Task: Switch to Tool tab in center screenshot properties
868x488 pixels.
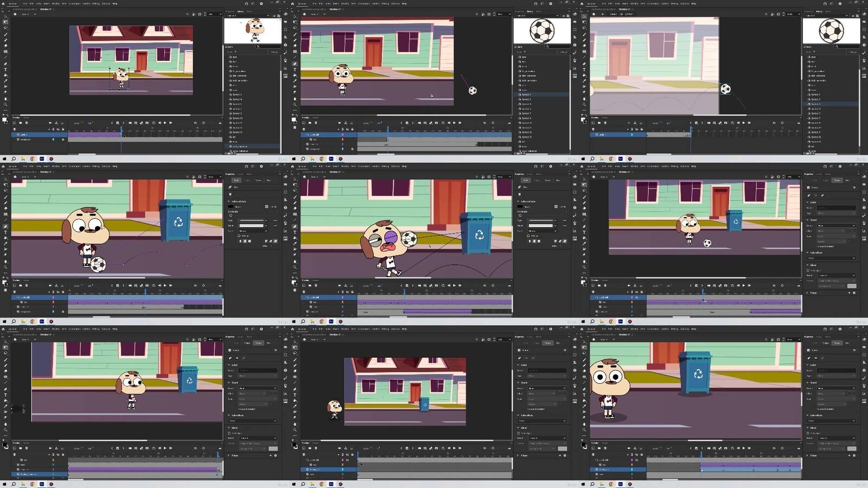Action: [525, 180]
